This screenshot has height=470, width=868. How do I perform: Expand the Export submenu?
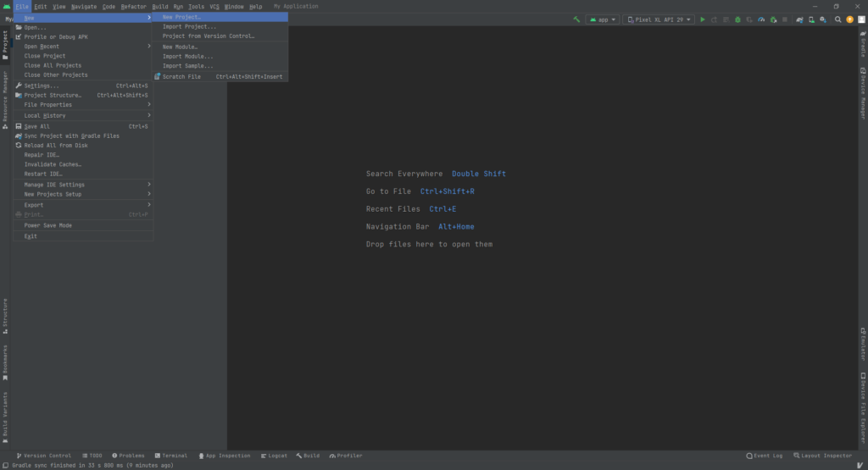[83, 205]
